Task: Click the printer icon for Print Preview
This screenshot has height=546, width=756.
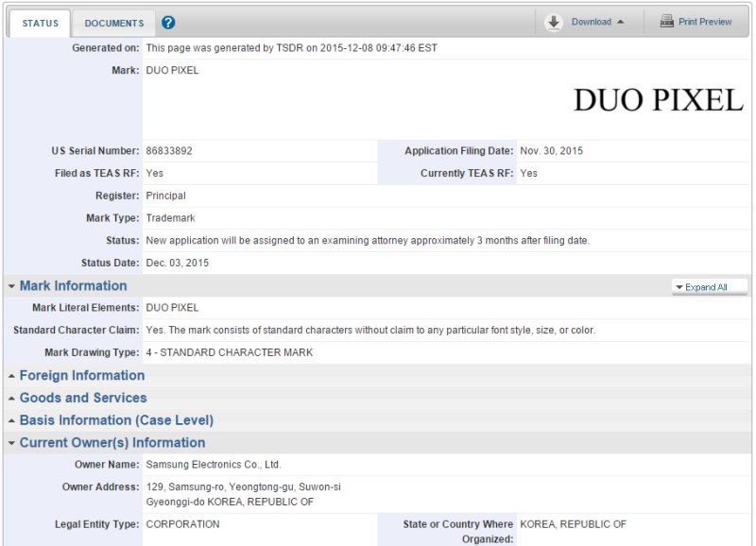Action: (667, 21)
